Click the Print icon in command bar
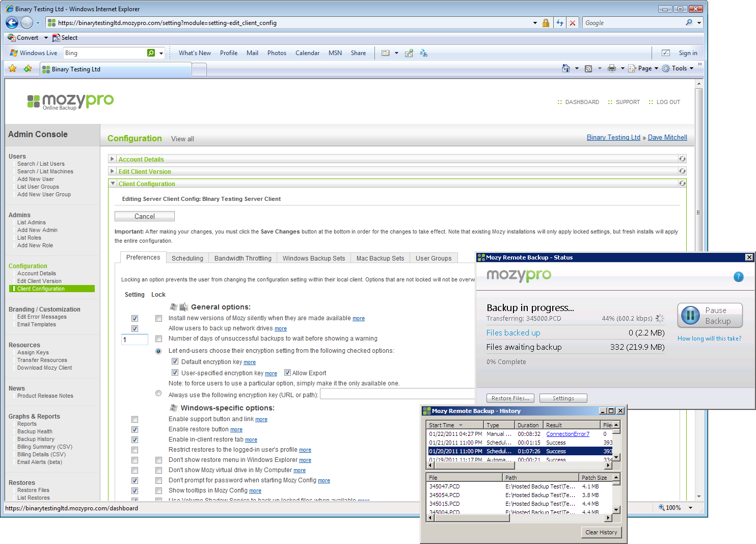This screenshot has width=756, height=544. 612,68
